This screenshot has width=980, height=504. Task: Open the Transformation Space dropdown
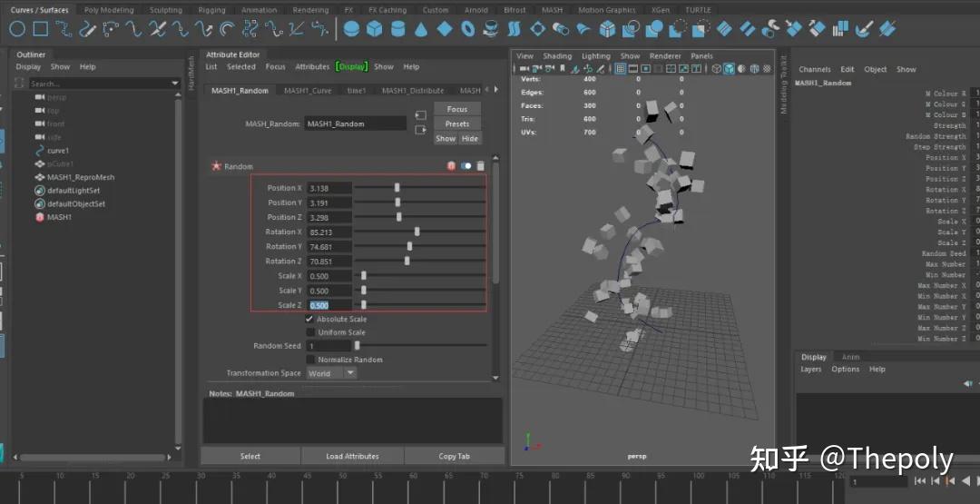tap(332, 373)
